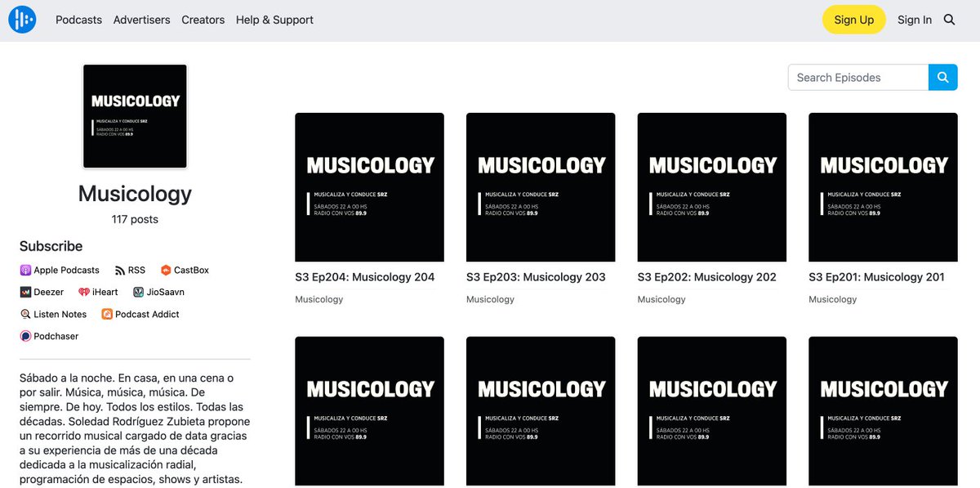Open the Musicology 204 episode thumbnail

pyautogui.click(x=370, y=187)
